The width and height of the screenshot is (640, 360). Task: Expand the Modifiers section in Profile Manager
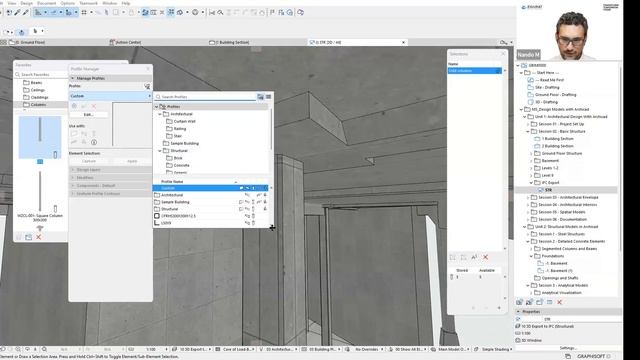point(111,178)
